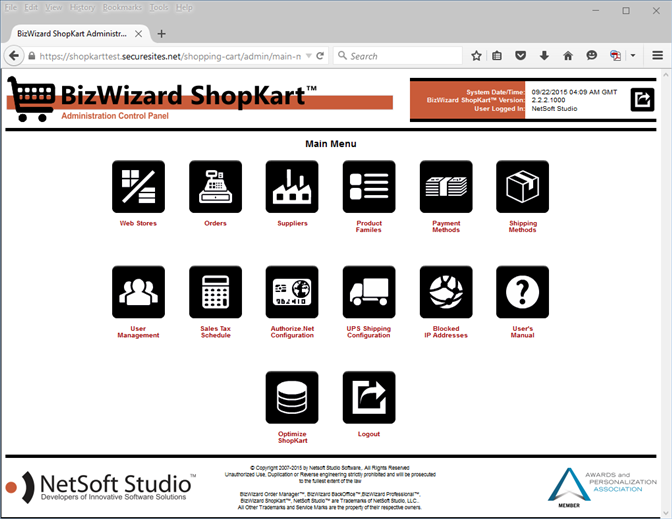
Task: Open the Tools menu
Action: [x=159, y=7]
